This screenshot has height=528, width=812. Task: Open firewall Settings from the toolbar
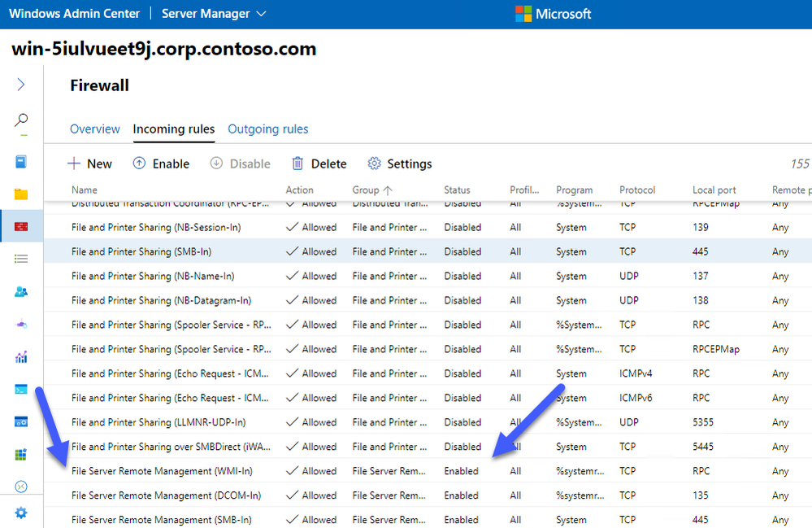[400, 164]
